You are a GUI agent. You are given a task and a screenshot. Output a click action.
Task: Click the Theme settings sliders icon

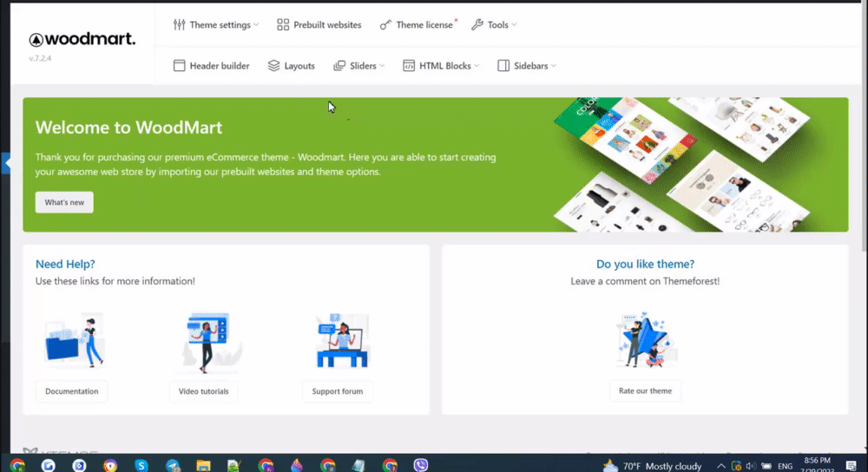click(180, 25)
